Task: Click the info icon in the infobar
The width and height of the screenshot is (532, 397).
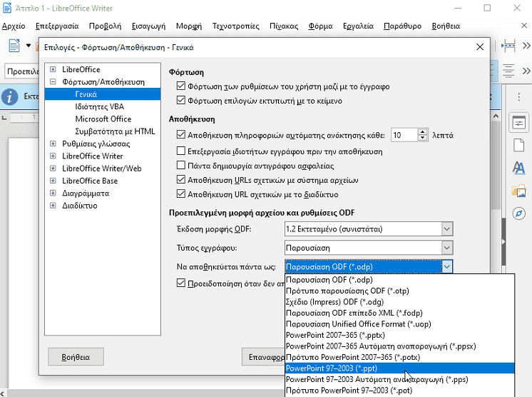Action: click(x=9, y=97)
